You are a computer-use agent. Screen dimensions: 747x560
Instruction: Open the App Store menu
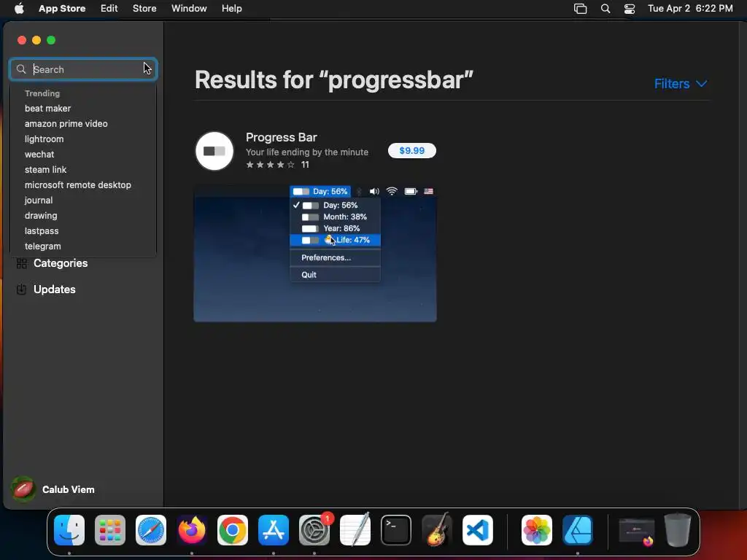tap(62, 9)
